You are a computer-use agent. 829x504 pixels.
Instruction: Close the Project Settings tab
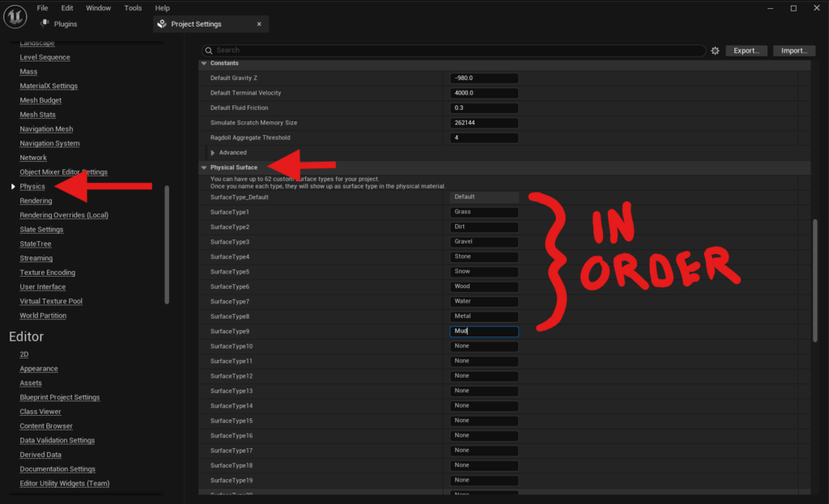259,24
